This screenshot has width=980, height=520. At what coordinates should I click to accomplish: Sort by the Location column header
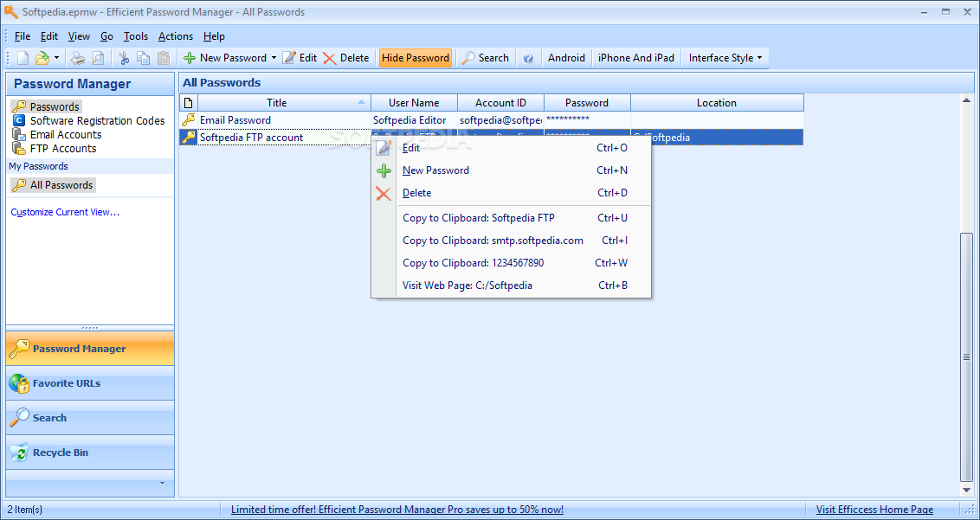[717, 102]
